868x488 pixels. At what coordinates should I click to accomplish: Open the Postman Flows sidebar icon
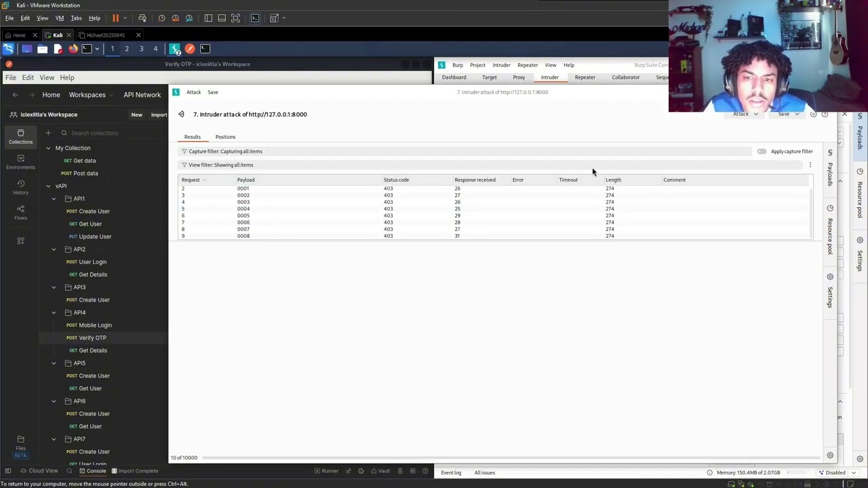click(20, 213)
